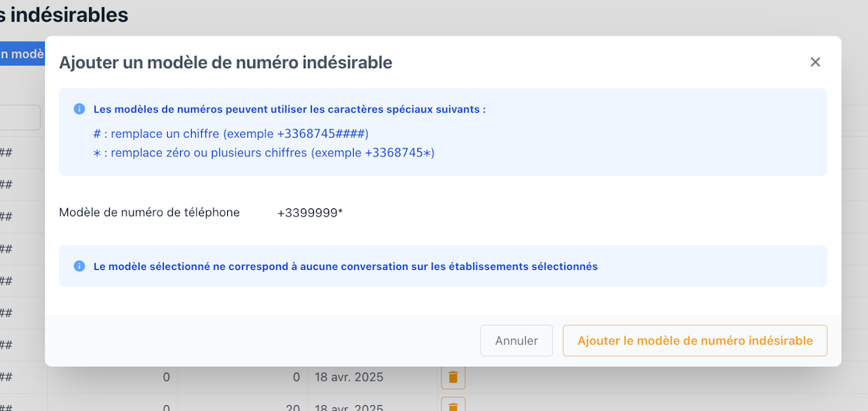Click the info icon beside special characters notice
Viewport: 868px width, 411px height.
tap(80, 109)
